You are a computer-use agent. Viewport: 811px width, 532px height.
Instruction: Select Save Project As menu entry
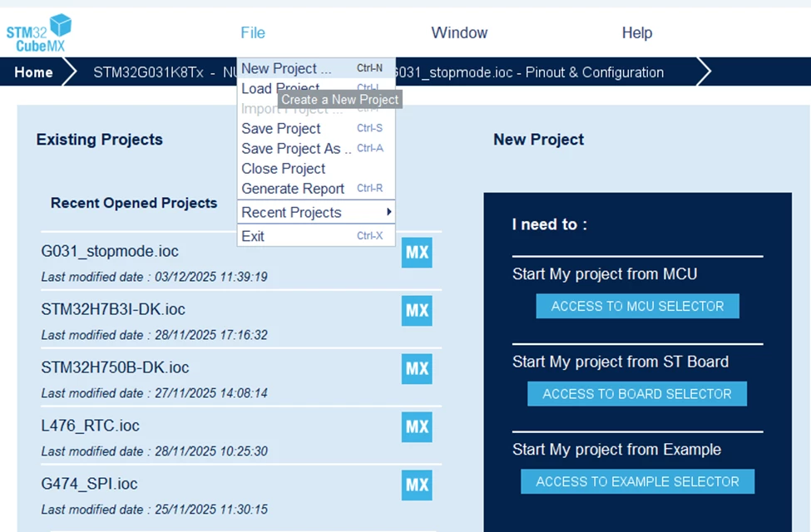point(316,149)
